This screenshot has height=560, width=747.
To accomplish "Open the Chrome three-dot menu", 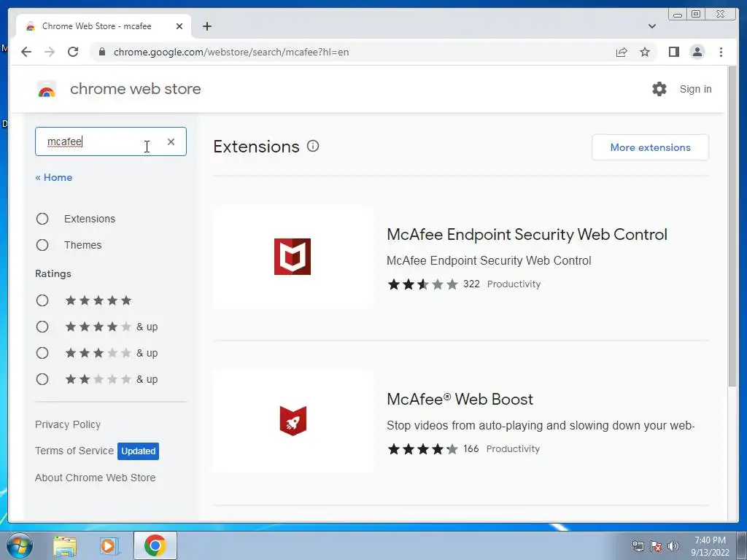I will [x=721, y=52].
